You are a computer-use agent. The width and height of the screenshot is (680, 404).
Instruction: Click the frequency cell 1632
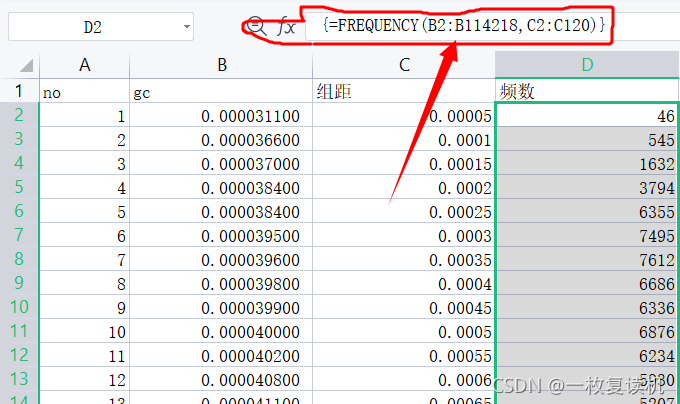point(587,163)
